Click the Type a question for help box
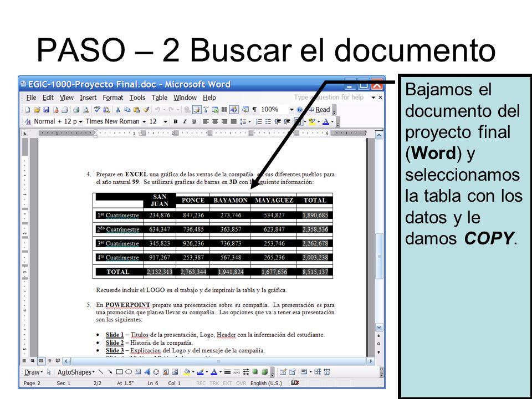532x399 pixels. [x=331, y=98]
